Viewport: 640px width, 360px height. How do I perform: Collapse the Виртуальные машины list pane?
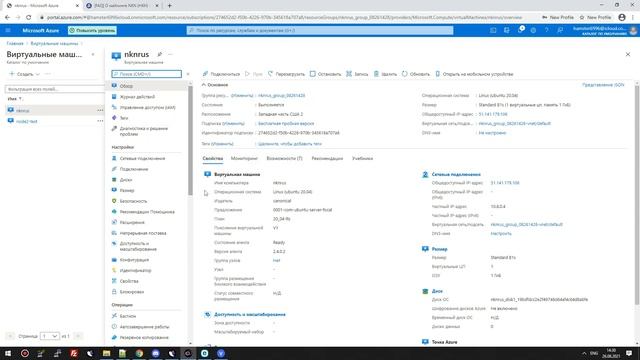point(93,54)
